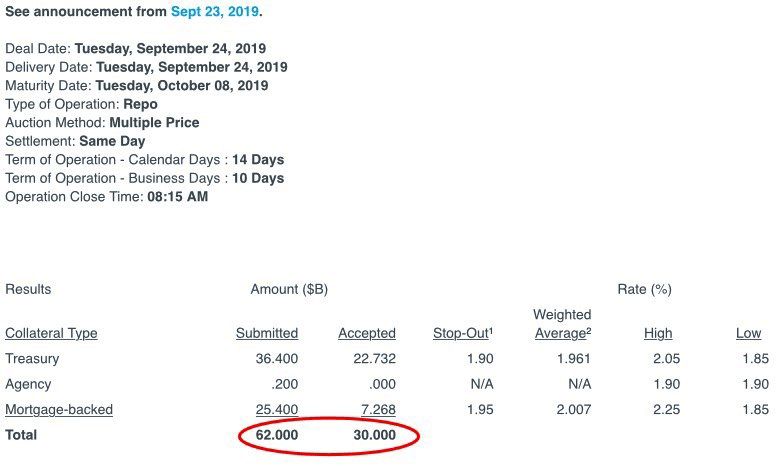Click the Treasury submitted amount 36.400
Viewport: 784px width, 466px height.
pos(276,359)
